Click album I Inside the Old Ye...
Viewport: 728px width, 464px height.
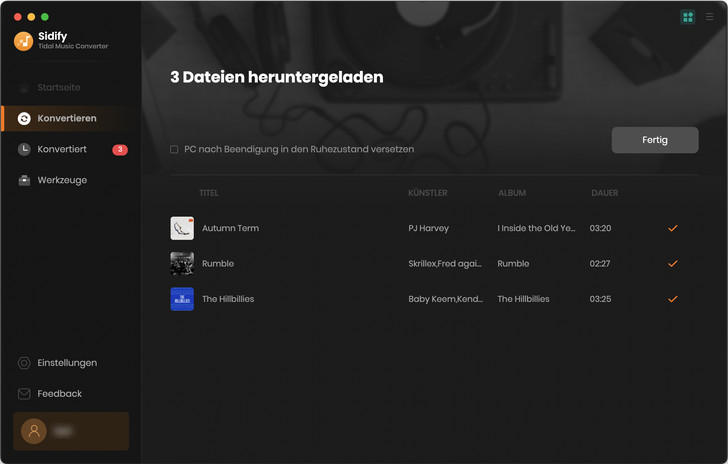[x=536, y=228]
